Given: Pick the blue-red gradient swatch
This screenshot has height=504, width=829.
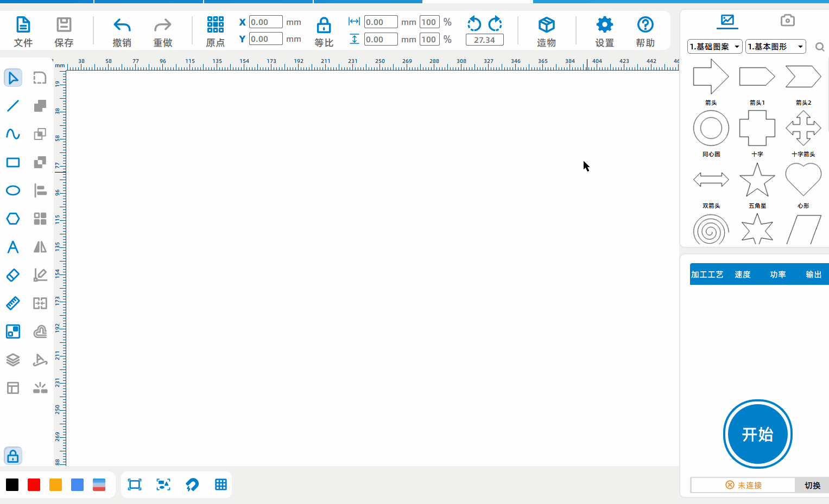Looking at the screenshot, I should pos(99,484).
